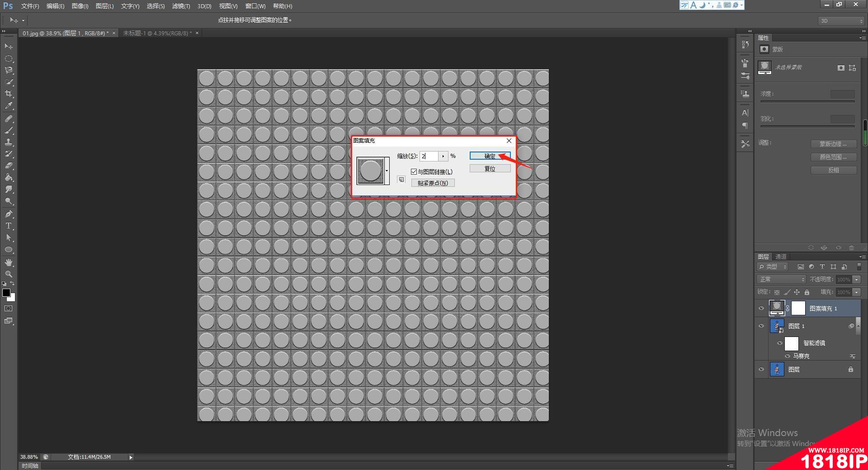Select the Clone Stamp tool

[x=9, y=142]
